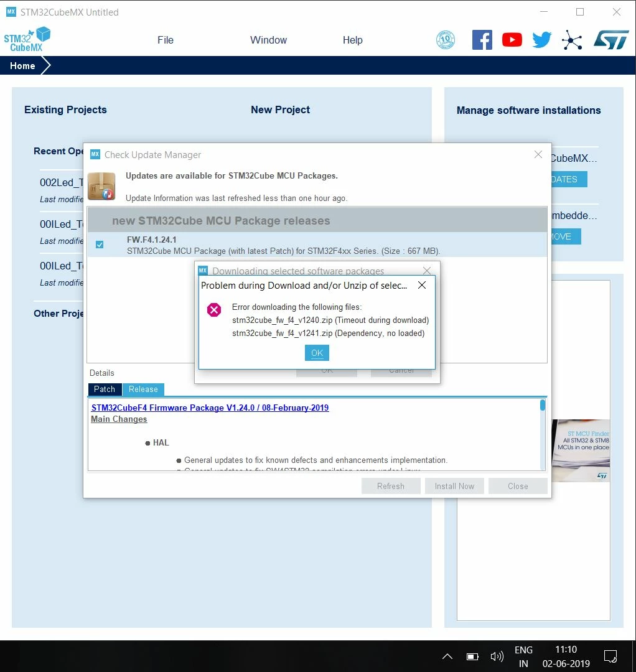Click the pink error icon in the dialog

[214, 309]
